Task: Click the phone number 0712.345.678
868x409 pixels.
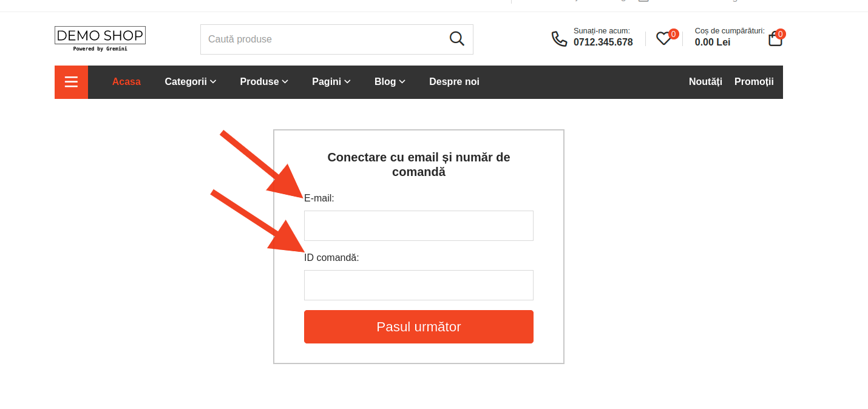Action: tap(603, 42)
